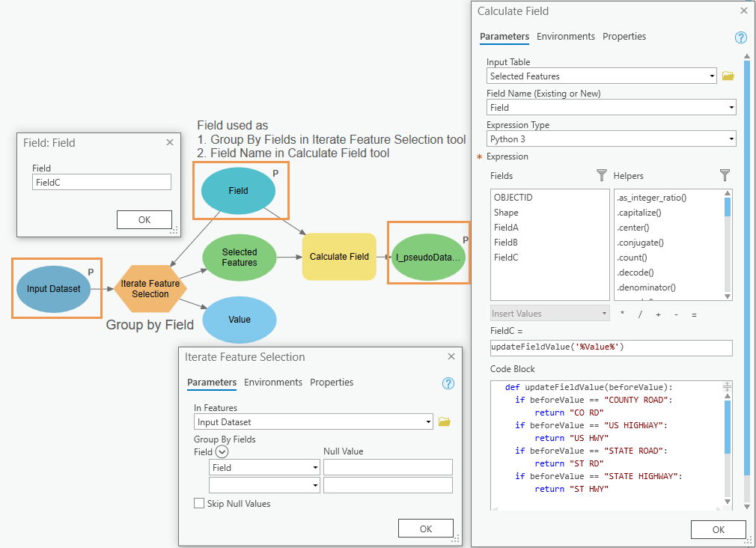Click the FieldC expression input box

611,347
